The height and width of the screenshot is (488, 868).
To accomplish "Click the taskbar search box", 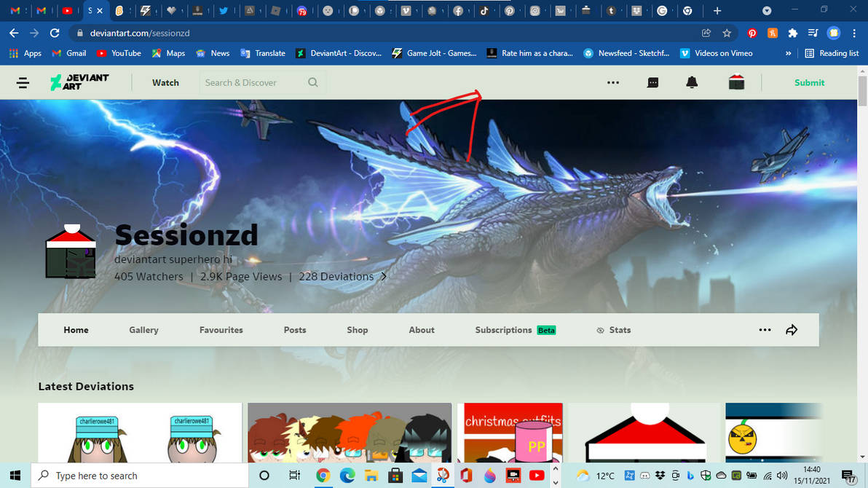I will pos(140,476).
